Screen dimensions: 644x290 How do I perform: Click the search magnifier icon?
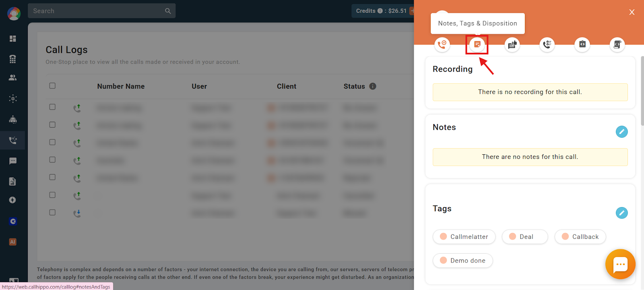tap(168, 11)
